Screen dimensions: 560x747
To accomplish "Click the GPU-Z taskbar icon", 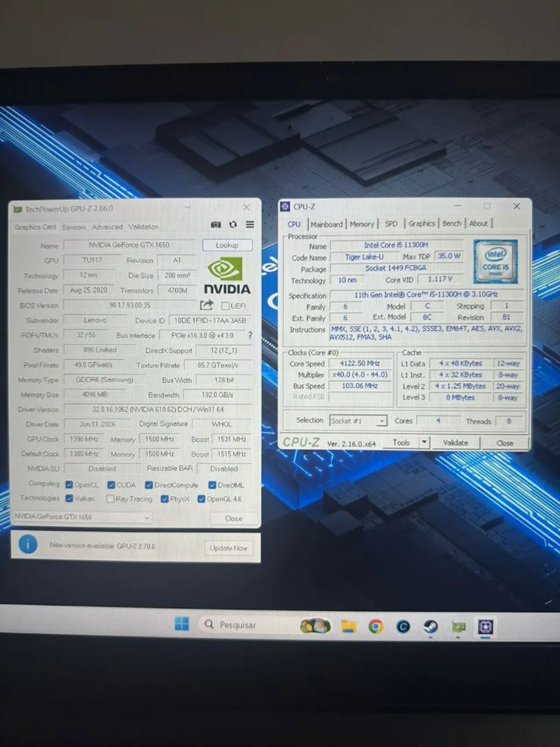I will pos(459,627).
